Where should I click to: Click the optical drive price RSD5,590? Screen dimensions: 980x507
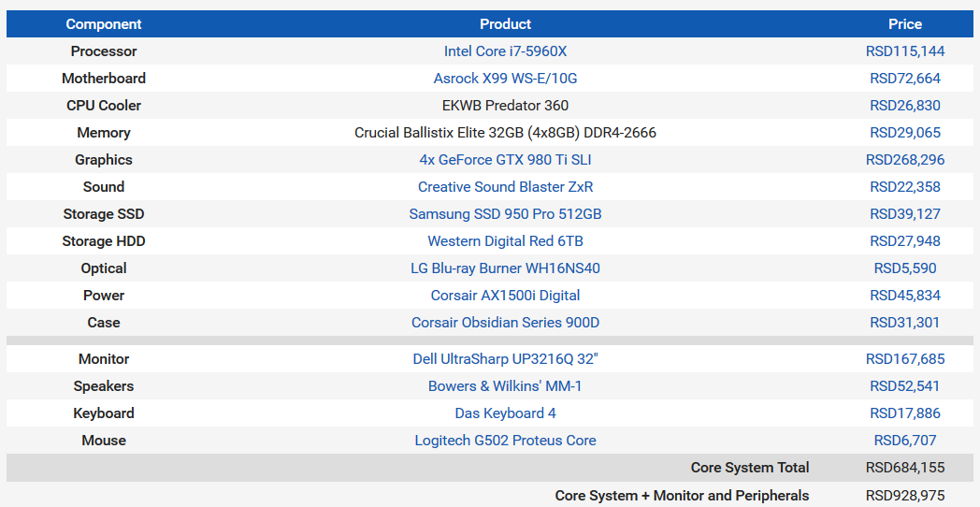[x=905, y=268]
